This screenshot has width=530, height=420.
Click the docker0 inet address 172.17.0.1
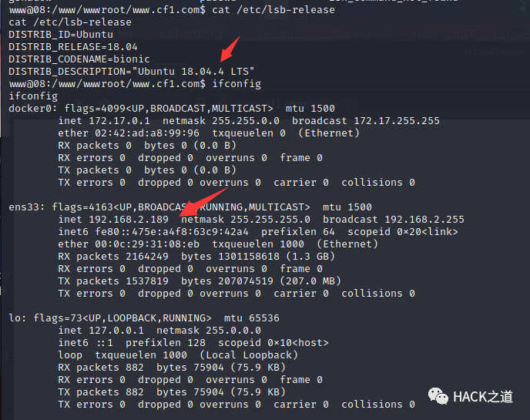[119, 121]
